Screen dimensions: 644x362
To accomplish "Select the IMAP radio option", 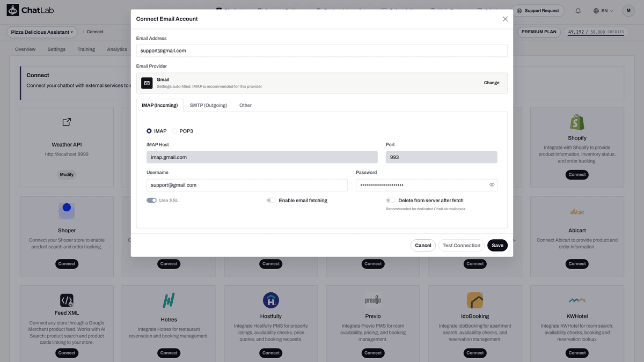I will (x=149, y=131).
